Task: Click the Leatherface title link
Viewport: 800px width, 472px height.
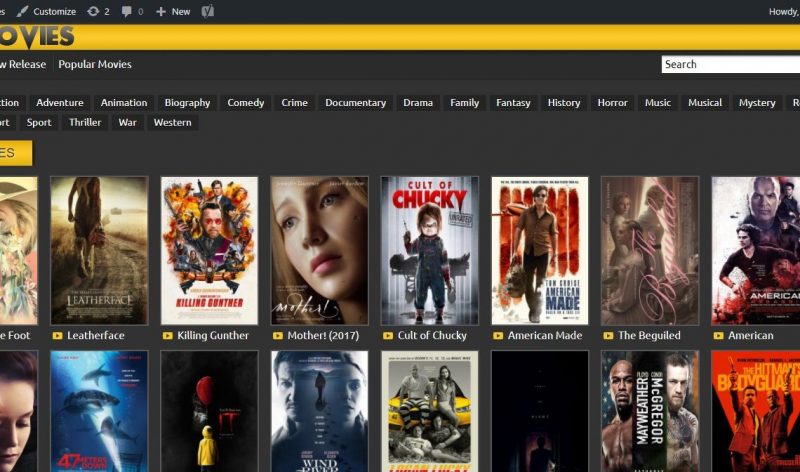Action: point(96,336)
